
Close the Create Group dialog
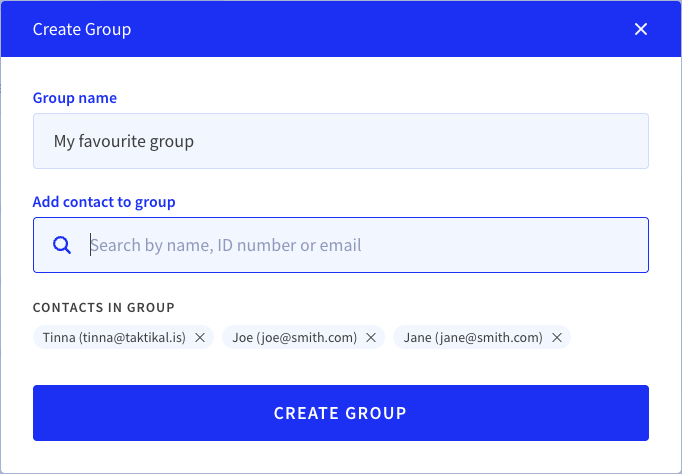pyautogui.click(x=641, y=29)
